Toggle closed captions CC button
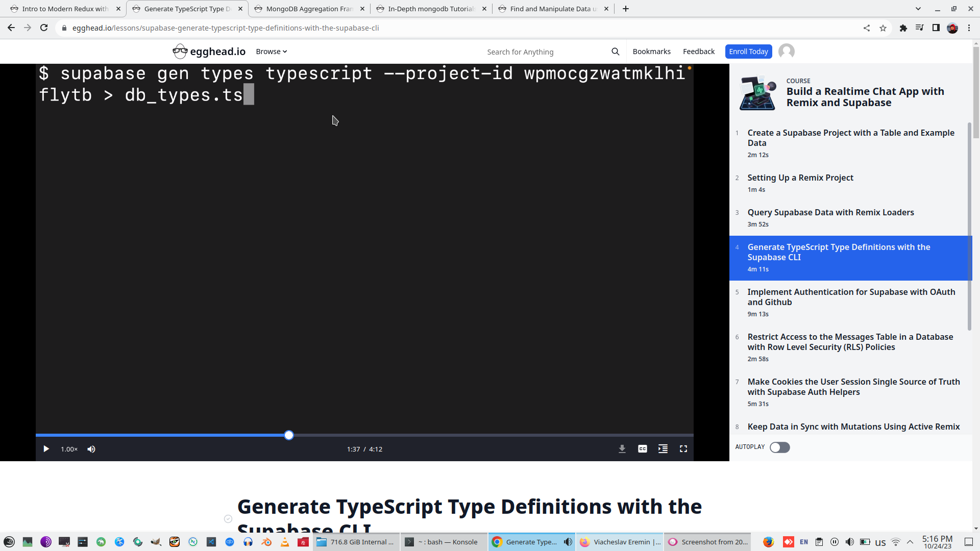Image resolution: width=980 pixels, height=551 pixels. tap(642, 449)
